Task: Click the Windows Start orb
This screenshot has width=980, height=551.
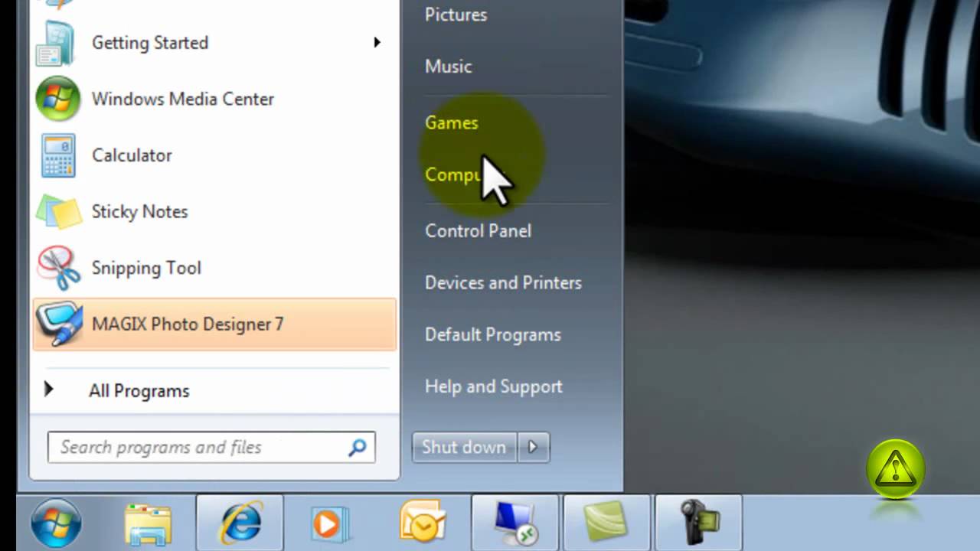Action: [56, 523]
